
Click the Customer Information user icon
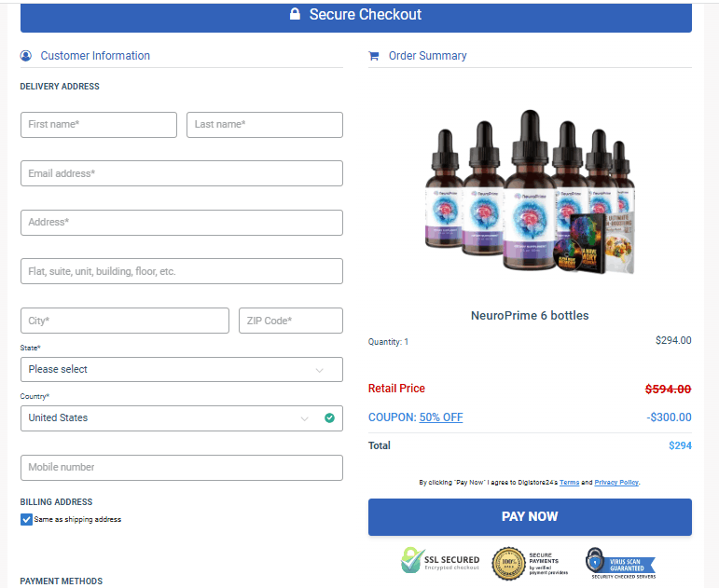click(26, 56)
